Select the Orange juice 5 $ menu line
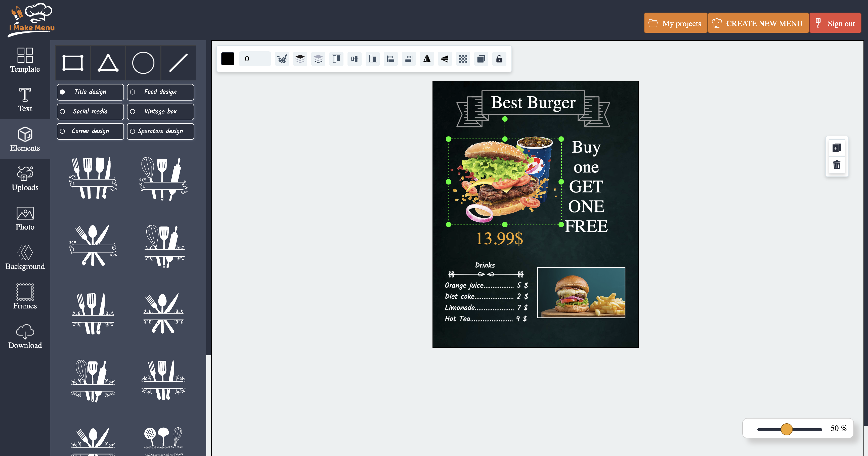The width and height of the screenshot is (868, 456). coord(486,286)
